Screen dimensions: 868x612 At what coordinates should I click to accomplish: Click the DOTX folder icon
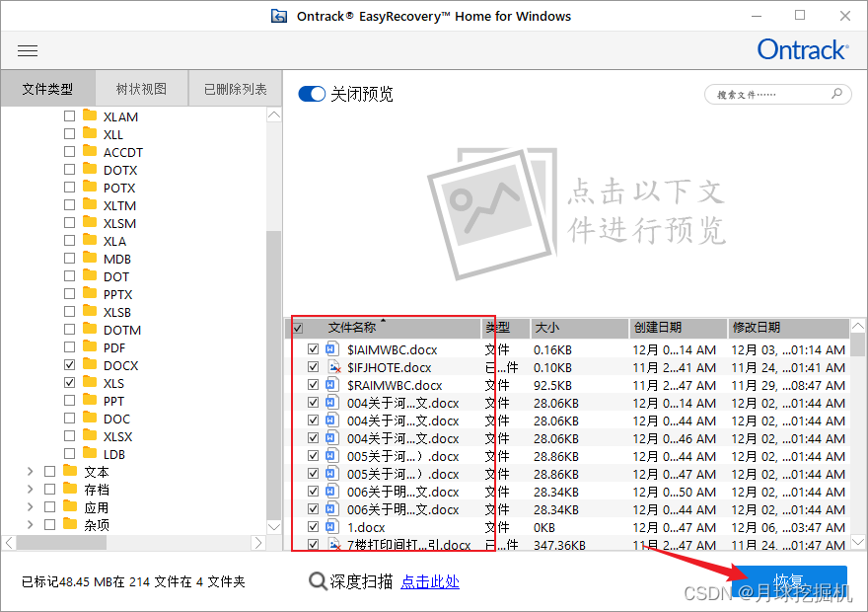click(x=90, y=169)
